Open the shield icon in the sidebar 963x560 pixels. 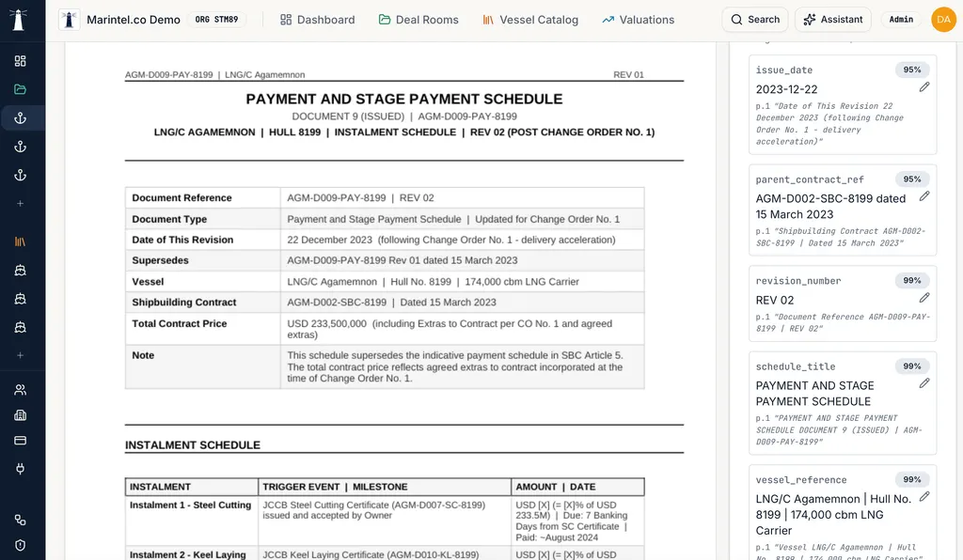pyautogui.click(x=21, y=545)
